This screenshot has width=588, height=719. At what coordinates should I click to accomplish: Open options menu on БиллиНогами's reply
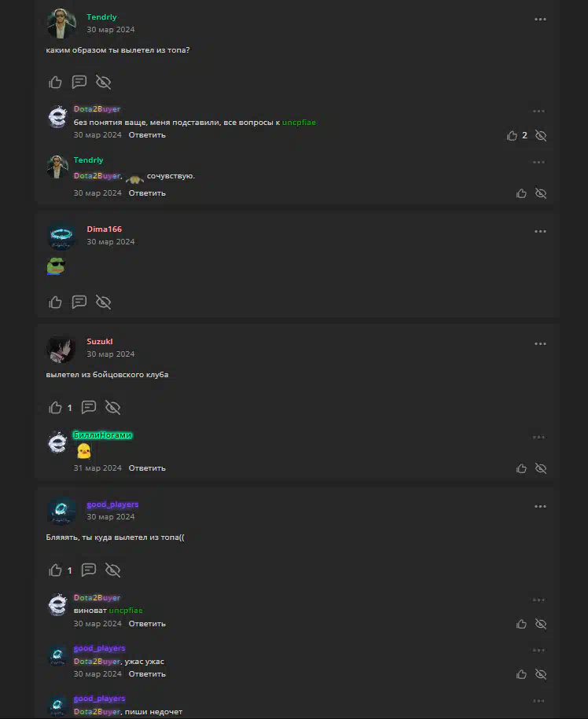pos(539,438)
